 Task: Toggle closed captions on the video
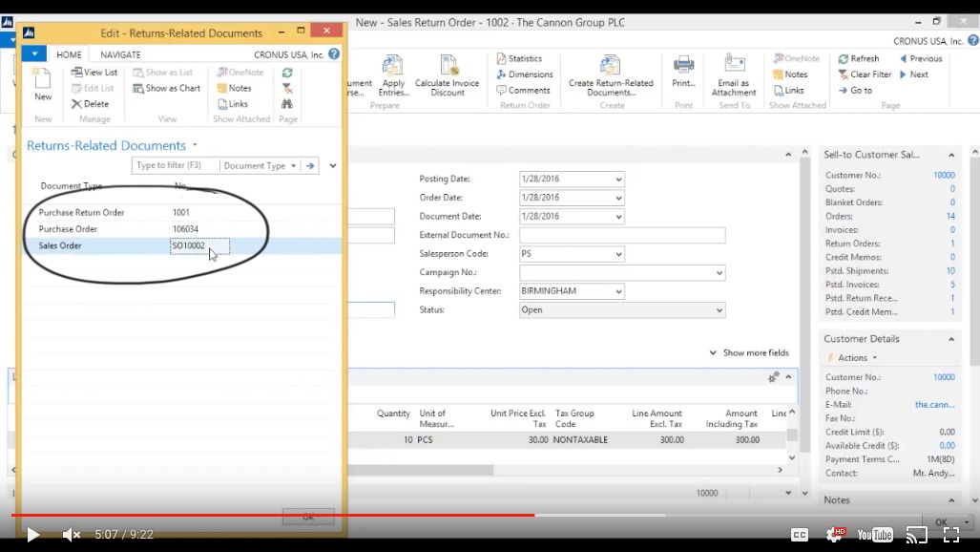pos(800,535)
